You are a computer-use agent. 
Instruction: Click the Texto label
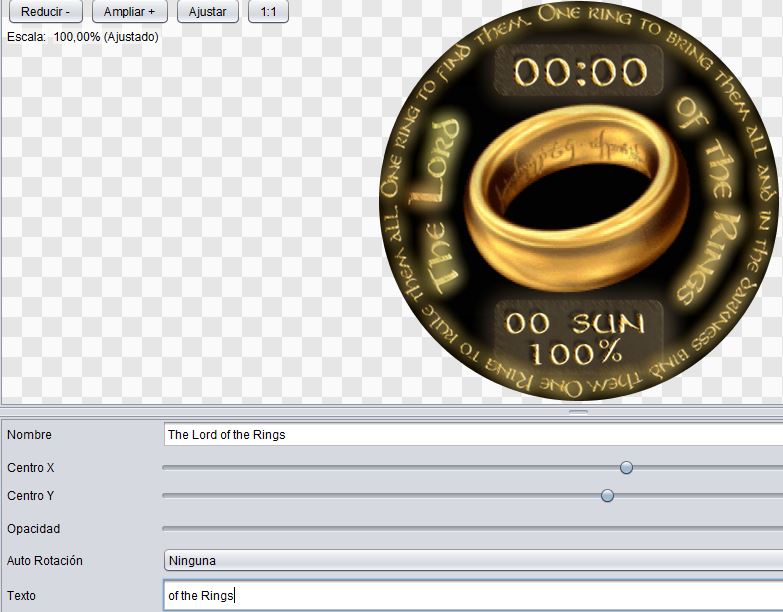(21, 596)
